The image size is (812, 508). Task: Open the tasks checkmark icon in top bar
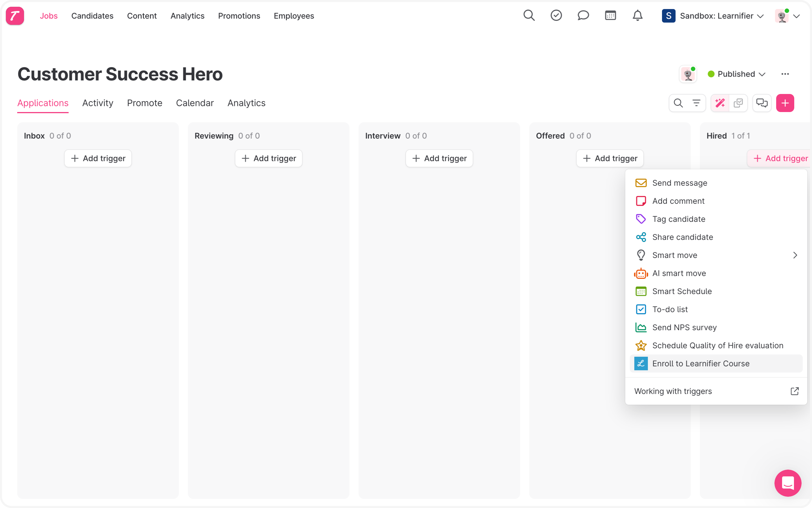click(556, 16)
